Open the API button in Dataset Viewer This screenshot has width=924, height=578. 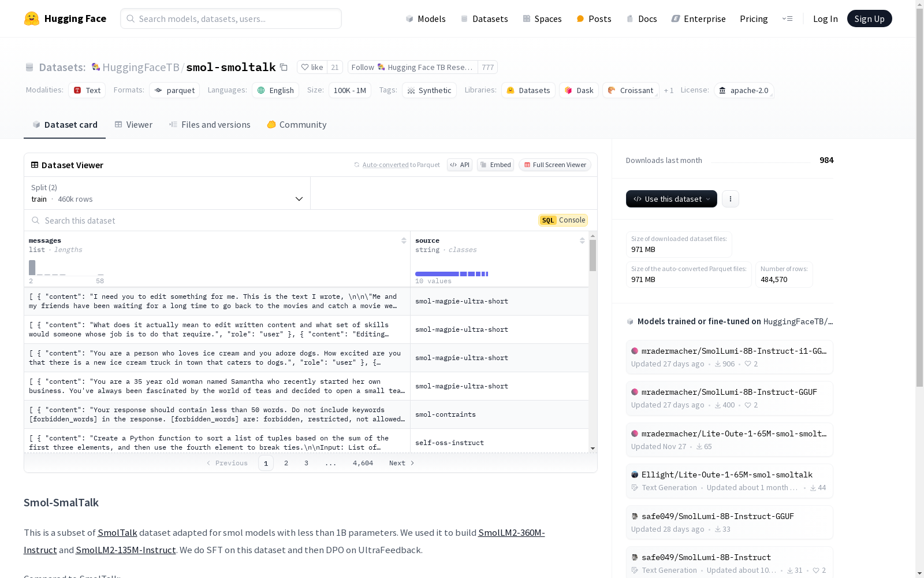pyautogui.click(x=460, y=165)
